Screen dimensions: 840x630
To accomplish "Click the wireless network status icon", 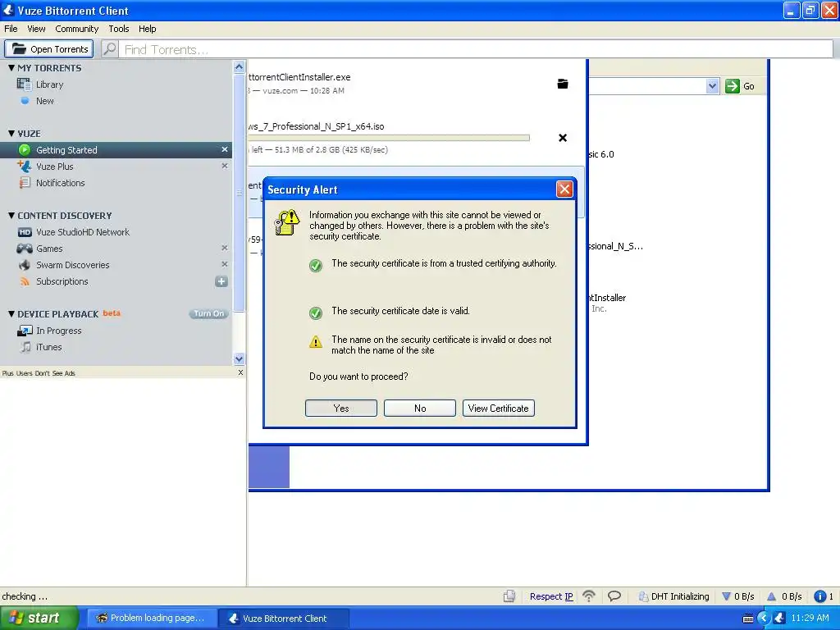I will click(x=589, y=596).
